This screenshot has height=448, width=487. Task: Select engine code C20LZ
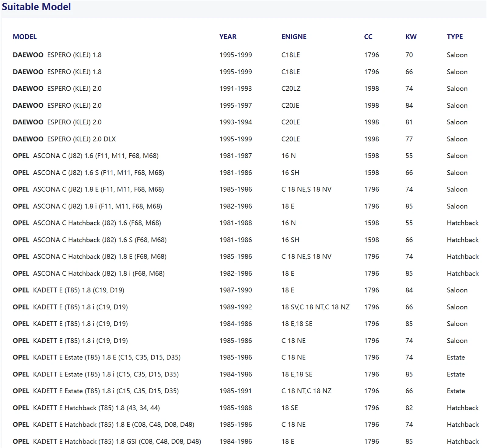(x=291, y=89)
